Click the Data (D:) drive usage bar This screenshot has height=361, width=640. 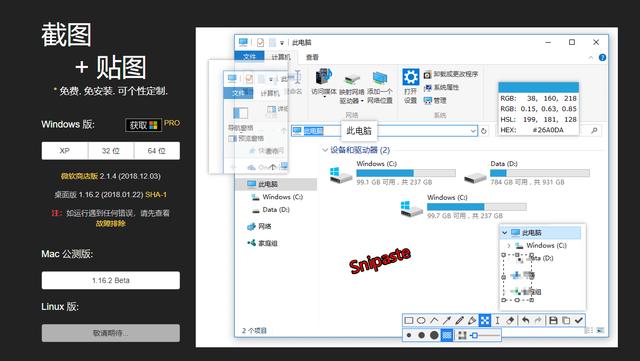(540, 173)
